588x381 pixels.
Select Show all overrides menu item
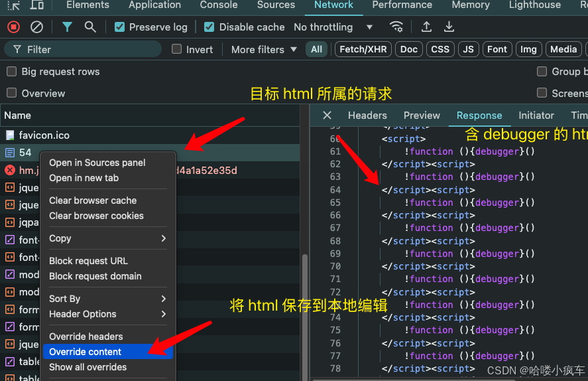click(108, 367)
